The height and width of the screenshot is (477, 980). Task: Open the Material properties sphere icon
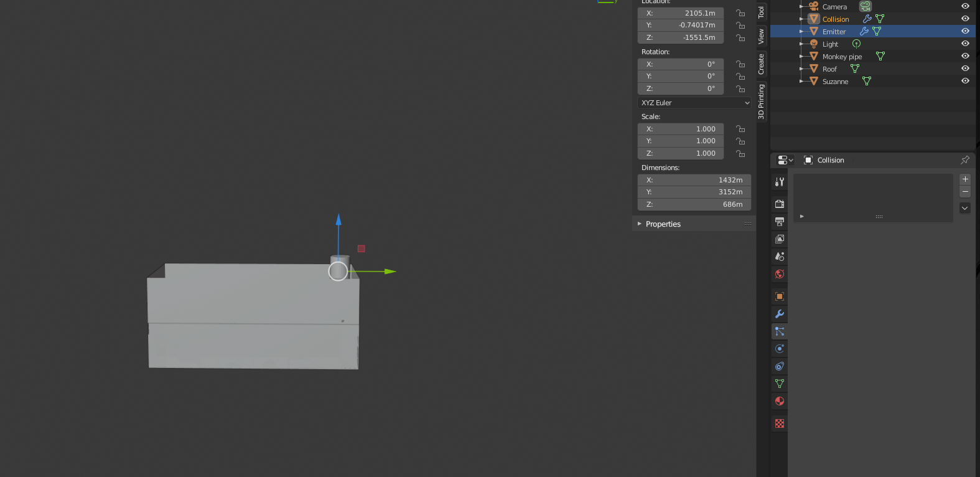780,401
